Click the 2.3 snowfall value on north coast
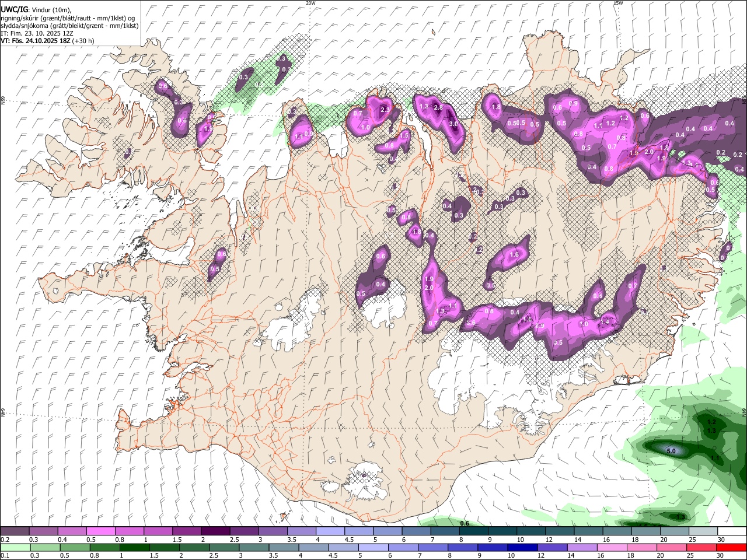Viewport: 747px width, 560px height. point(385,110)
